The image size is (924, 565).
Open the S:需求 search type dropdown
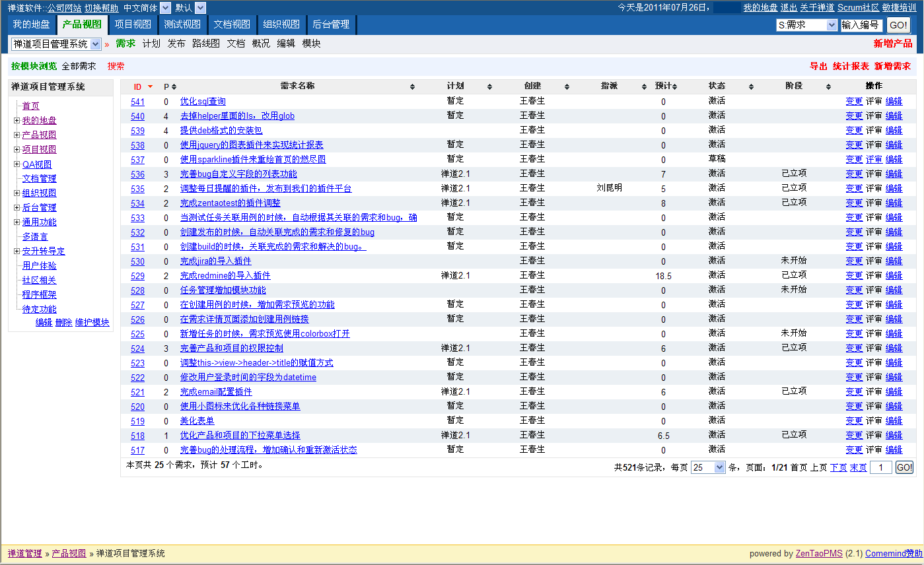(806, 25)
